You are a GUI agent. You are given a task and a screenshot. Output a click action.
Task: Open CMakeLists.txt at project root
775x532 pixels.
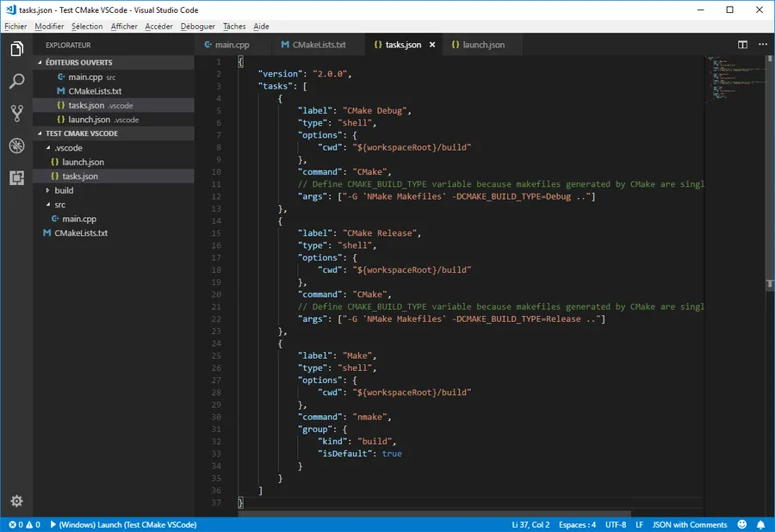113,233
